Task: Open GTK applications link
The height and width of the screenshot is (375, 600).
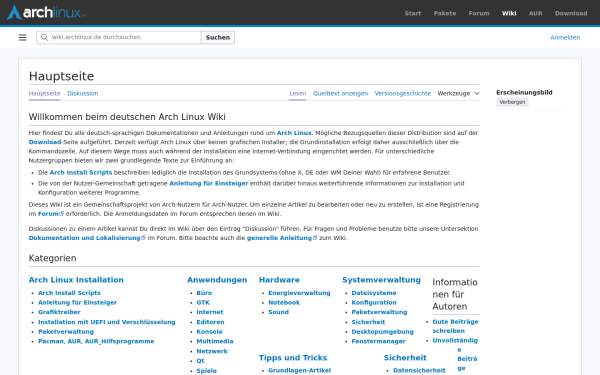Action: (x=203, y=302)
